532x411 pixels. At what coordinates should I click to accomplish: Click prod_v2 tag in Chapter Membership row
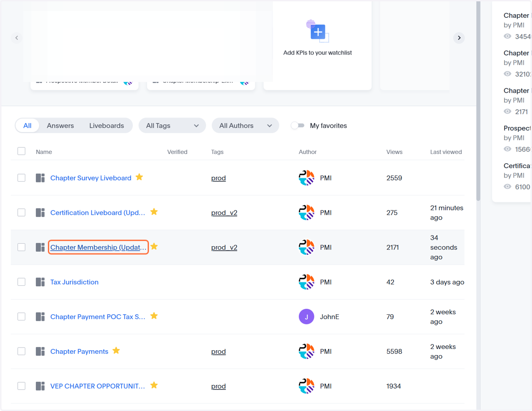click(224, 247)
